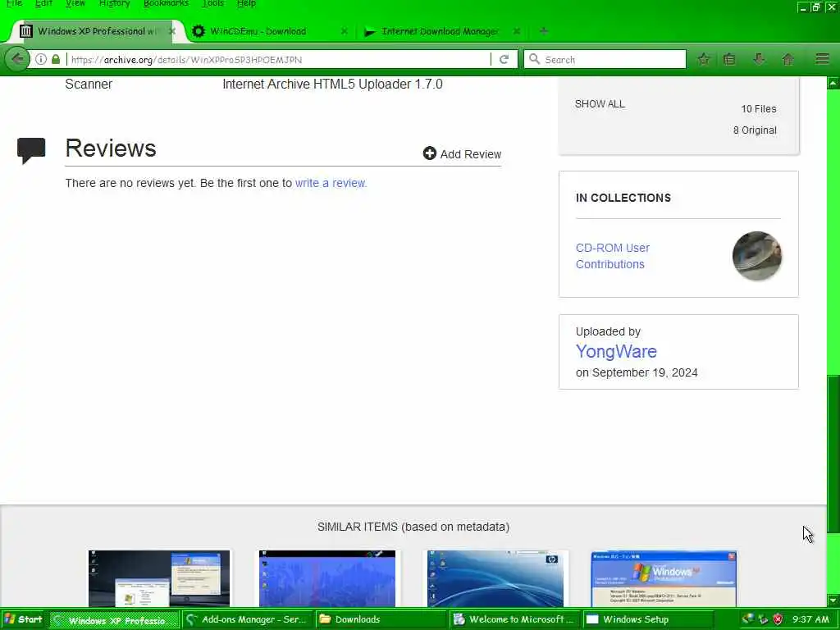Switch to the Internet Download Manager tab
The width and height of the screenshot is (840, 630).
(440, 31)
